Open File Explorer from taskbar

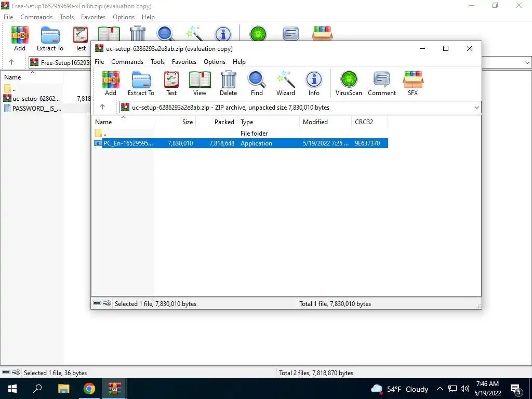(63, 389)
